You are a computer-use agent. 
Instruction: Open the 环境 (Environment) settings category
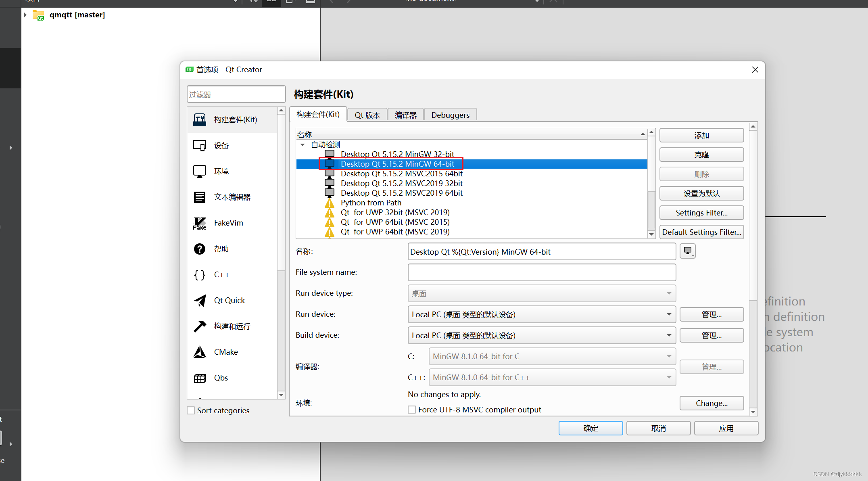point(221,171)
